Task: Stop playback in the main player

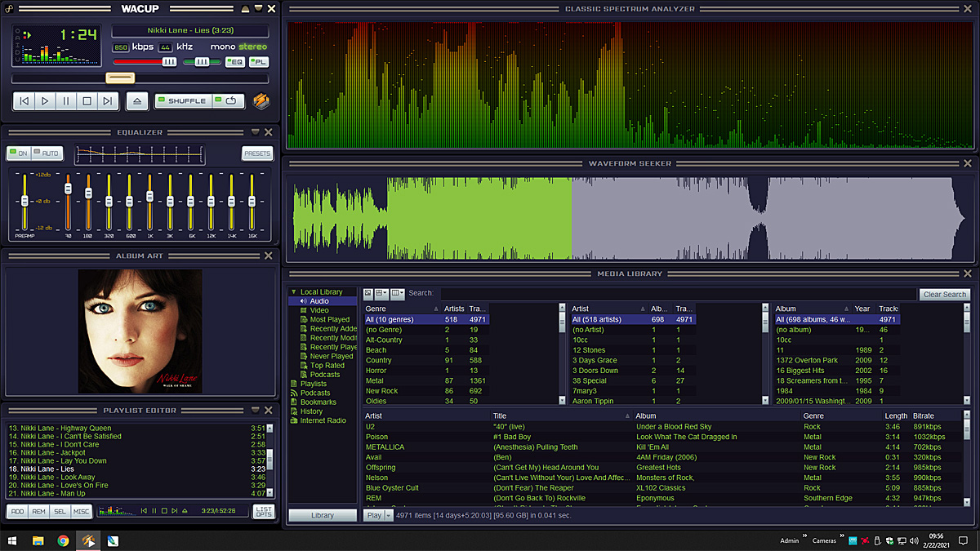Action: click(x=87, y=101)
